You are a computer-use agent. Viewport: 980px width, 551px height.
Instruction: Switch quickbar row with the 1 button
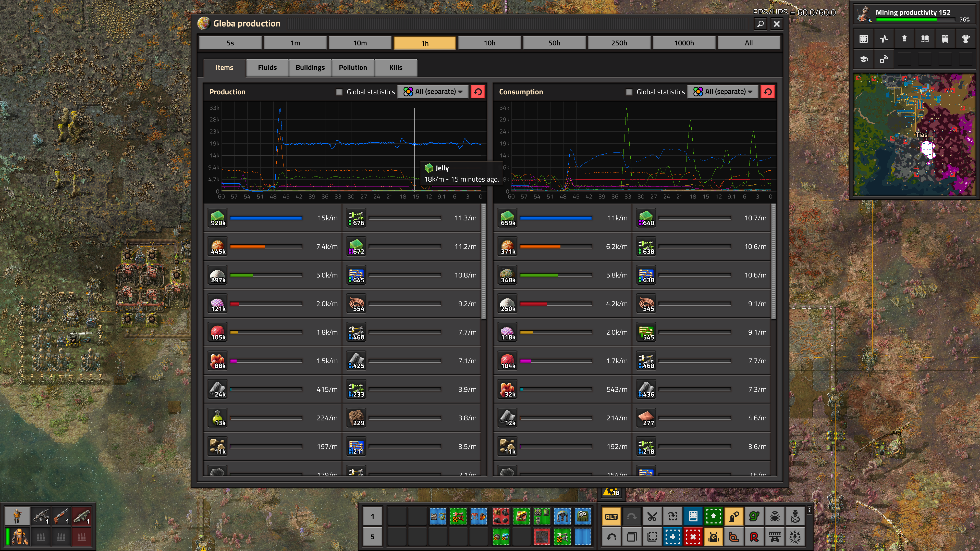point(372,516)
